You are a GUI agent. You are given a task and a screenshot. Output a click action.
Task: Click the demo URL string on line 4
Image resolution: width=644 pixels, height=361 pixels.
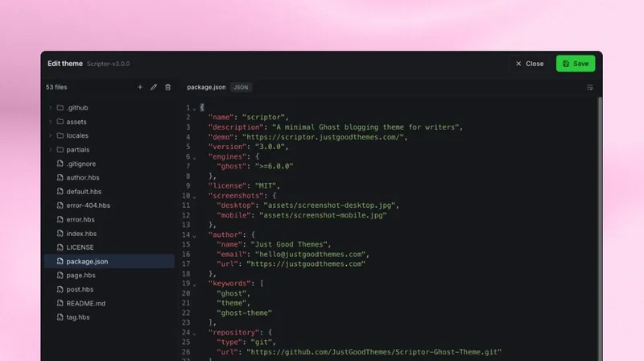click(323, 137)
